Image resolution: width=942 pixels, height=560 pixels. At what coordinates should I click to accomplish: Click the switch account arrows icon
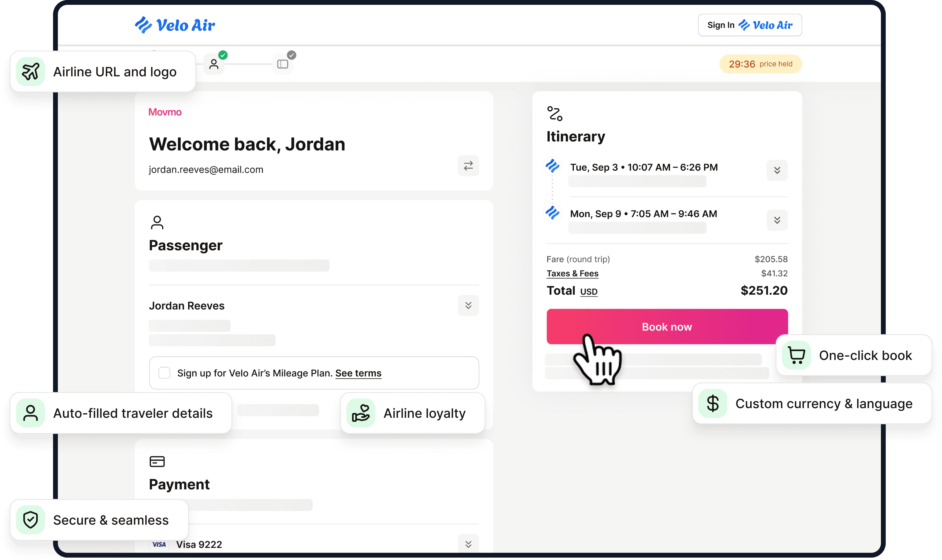tap(468, 166)
